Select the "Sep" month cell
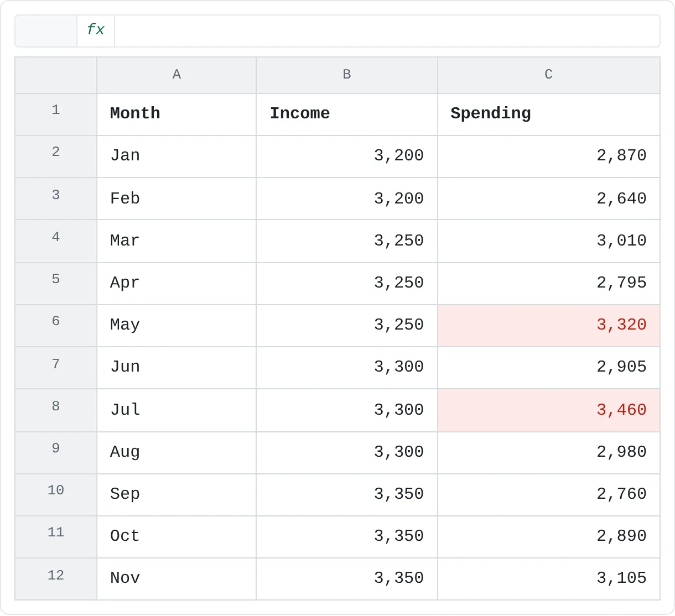 pyautogui.click(x=176, y=494)
